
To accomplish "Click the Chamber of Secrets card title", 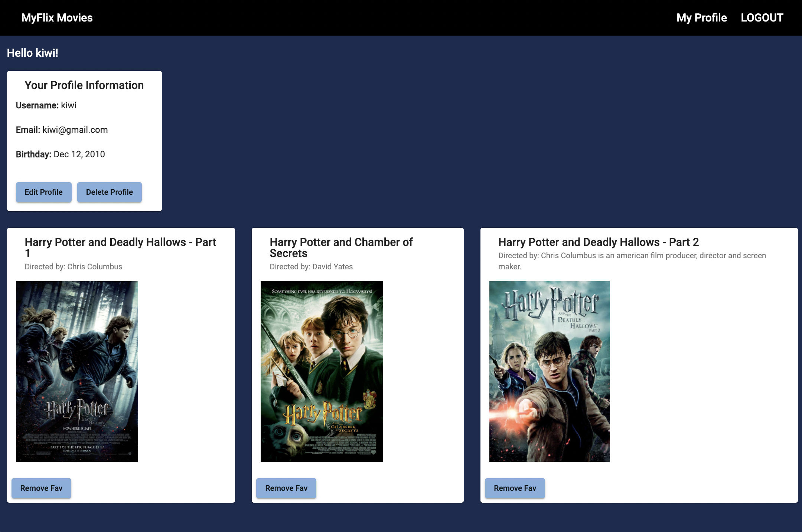I will (x=341, y=247).
